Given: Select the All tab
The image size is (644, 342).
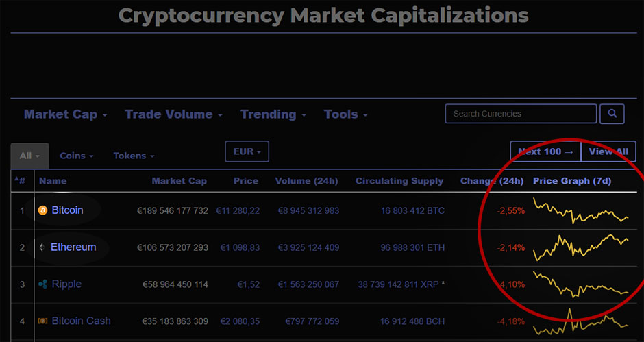Looking at the screenshot, I should [x=29, y=156].
